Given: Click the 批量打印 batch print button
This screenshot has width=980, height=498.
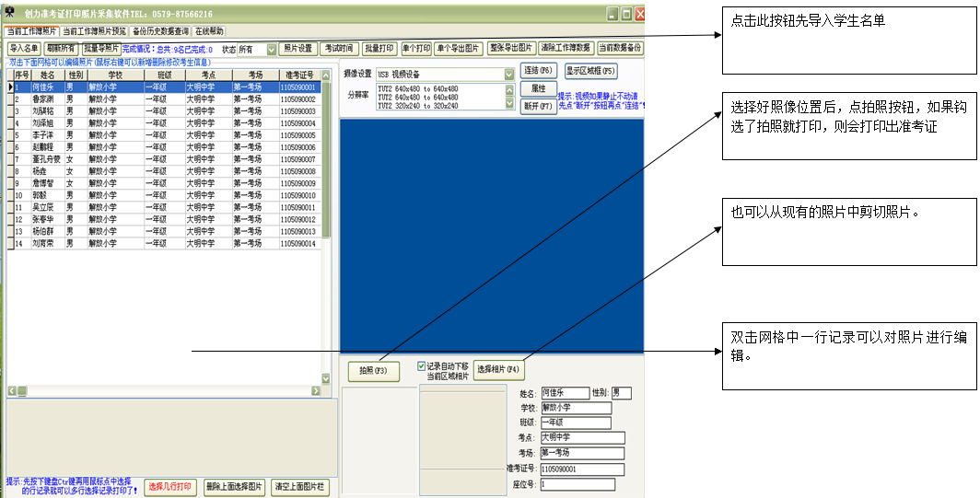Looking at the screenshot, I should (379, 48).
